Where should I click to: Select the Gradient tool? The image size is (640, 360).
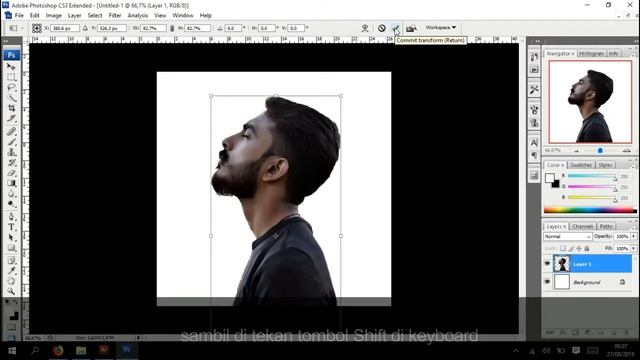pyautogui.click(x=11, y=183)
